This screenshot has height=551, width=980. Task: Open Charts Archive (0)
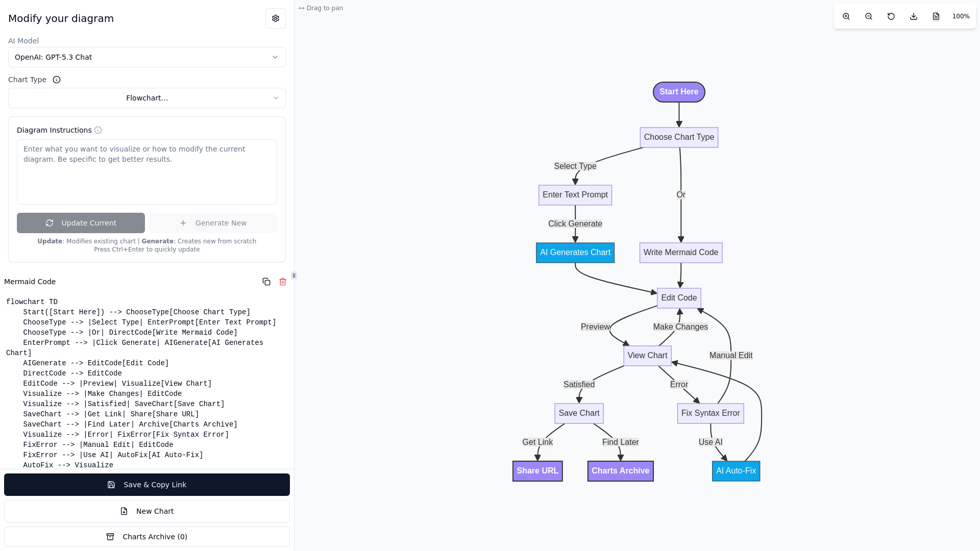(147, 537)
